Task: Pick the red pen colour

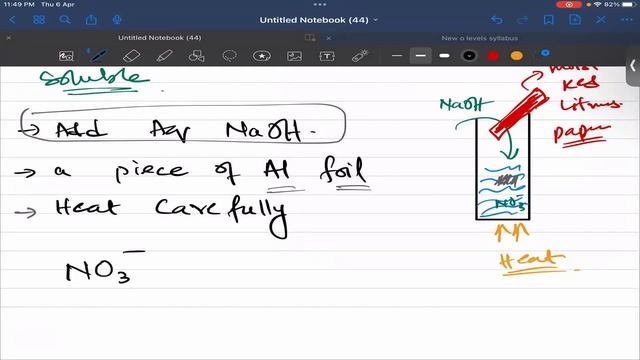Action: pyautogui.click(x=493, y=56)
